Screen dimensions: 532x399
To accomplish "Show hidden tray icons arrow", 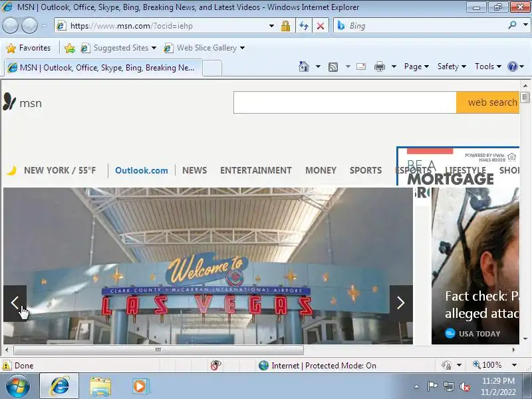I will [x=417, y=386].
